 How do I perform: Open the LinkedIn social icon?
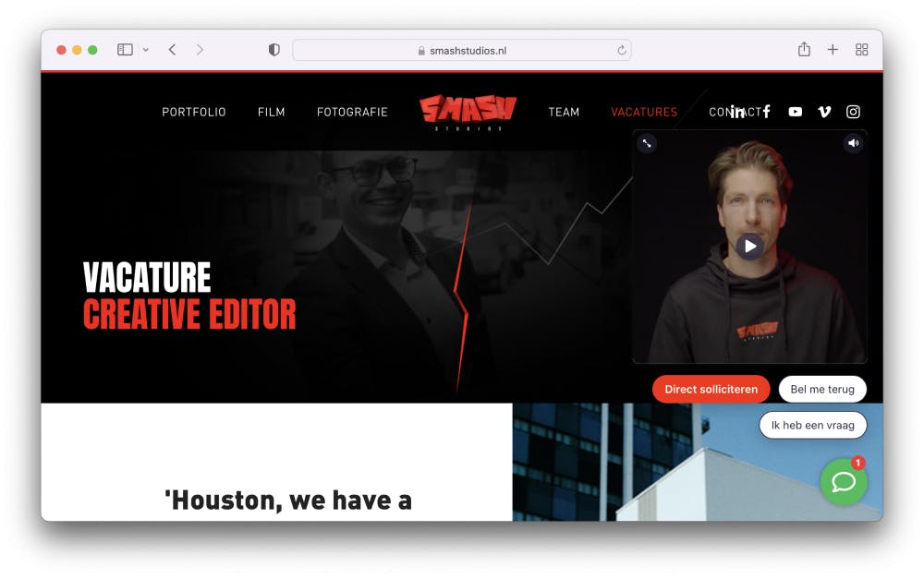pos(737,112)
